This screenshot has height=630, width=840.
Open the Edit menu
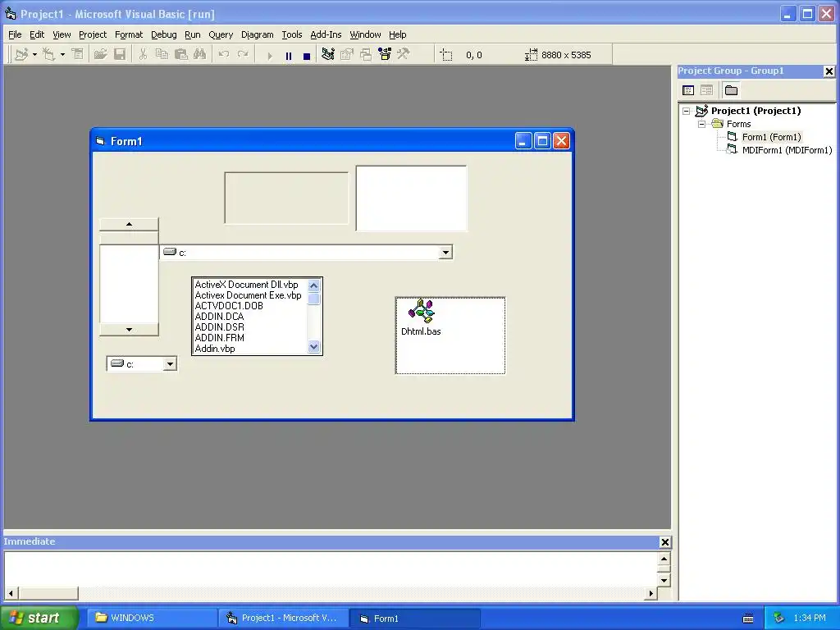tap(37, 34)
